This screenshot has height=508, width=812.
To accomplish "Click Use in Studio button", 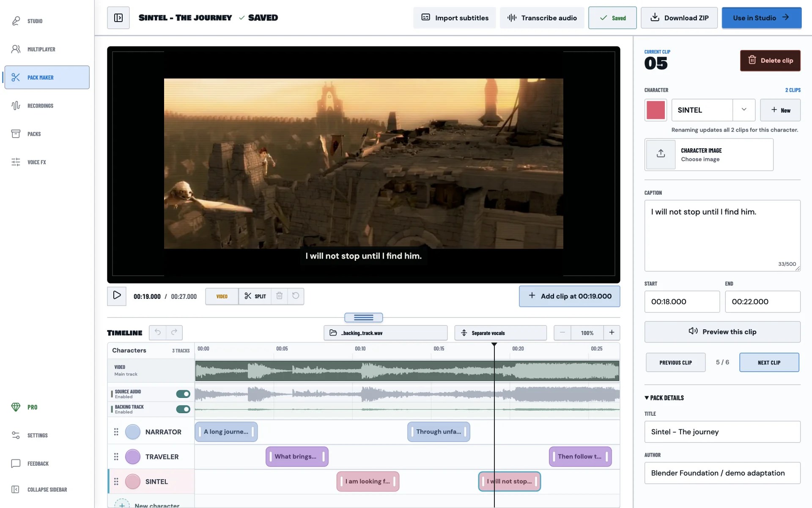I will 762,18.
